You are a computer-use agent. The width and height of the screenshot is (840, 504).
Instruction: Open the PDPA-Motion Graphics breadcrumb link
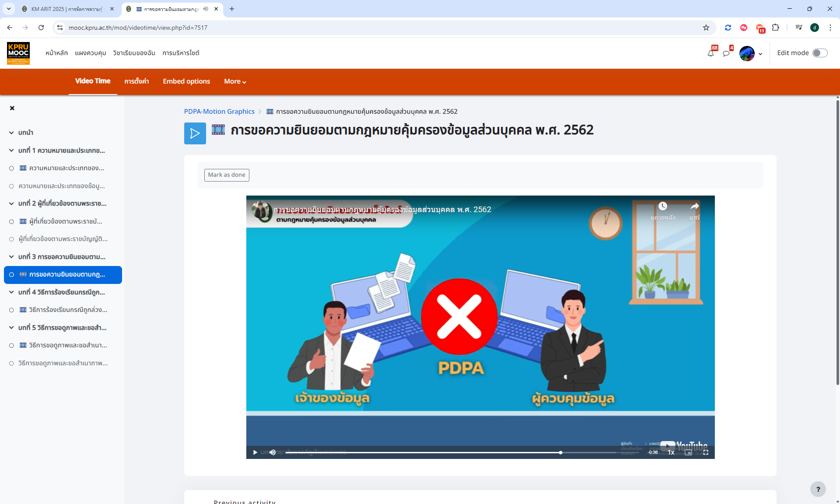219,111
